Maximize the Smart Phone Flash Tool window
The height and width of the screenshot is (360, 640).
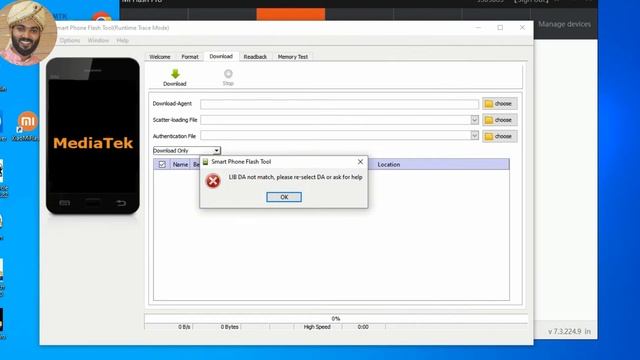tap(500, 27)
